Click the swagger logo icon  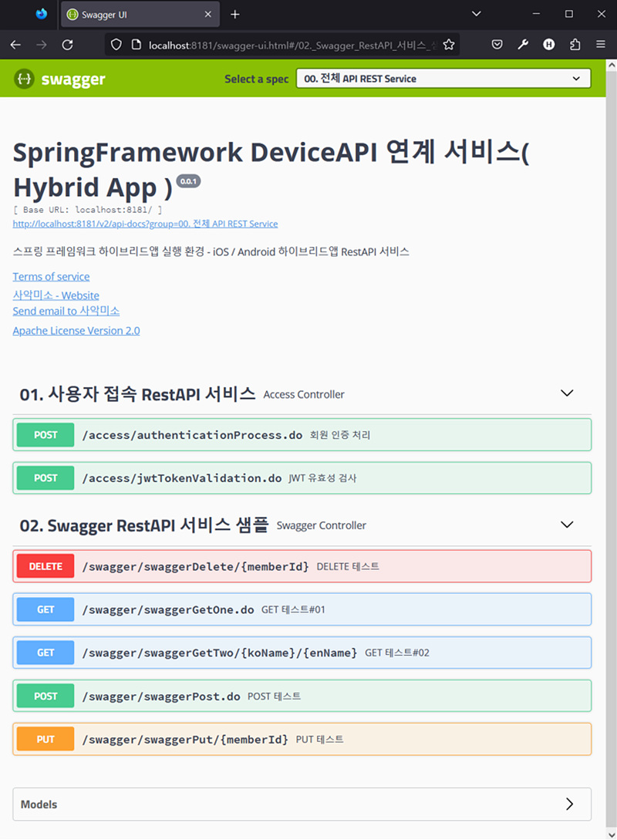click(24, 79)
